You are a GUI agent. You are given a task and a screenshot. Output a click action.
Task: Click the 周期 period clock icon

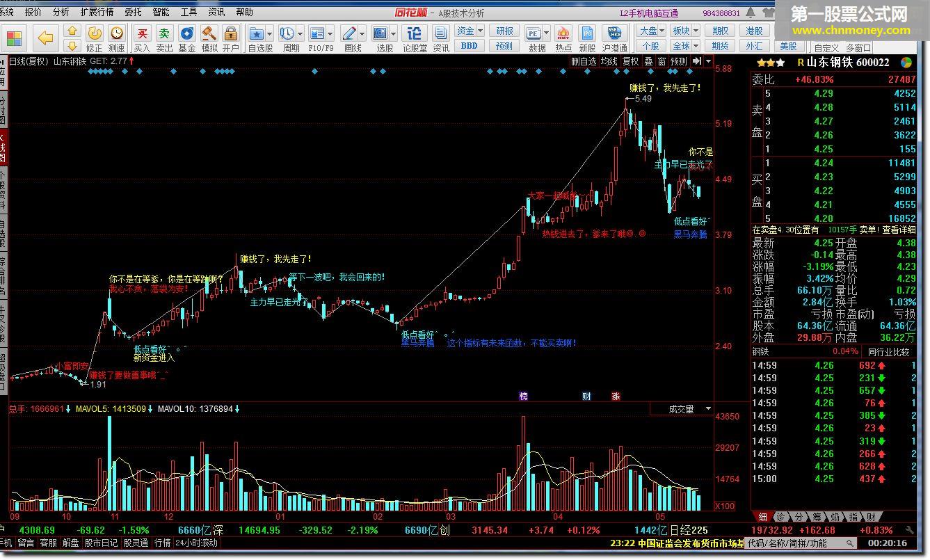pos(287,33)
